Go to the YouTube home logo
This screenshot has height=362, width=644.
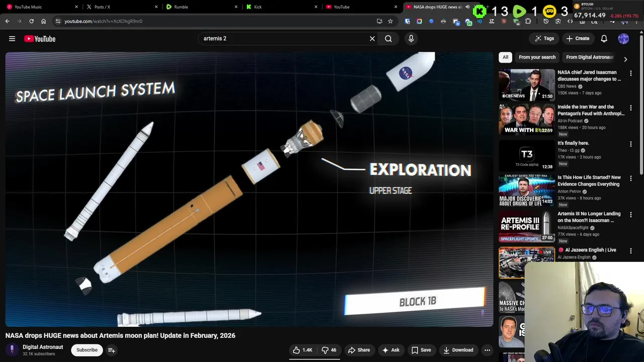point(40,39)
